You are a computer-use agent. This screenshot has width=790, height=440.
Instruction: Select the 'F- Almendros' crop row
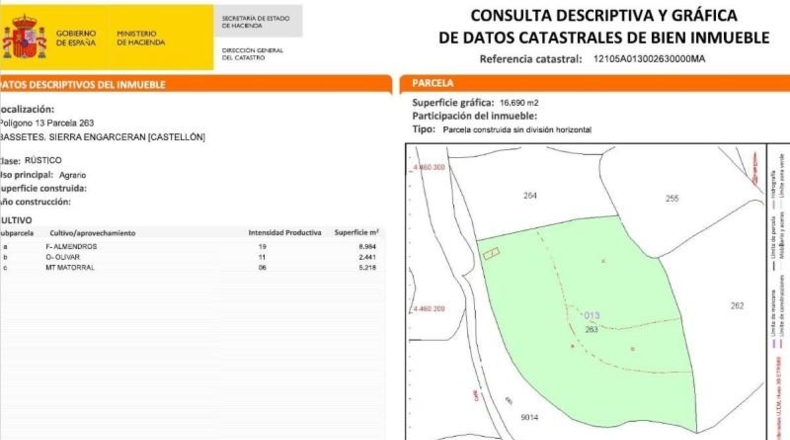pyautogui.click(x=191, y=246)
